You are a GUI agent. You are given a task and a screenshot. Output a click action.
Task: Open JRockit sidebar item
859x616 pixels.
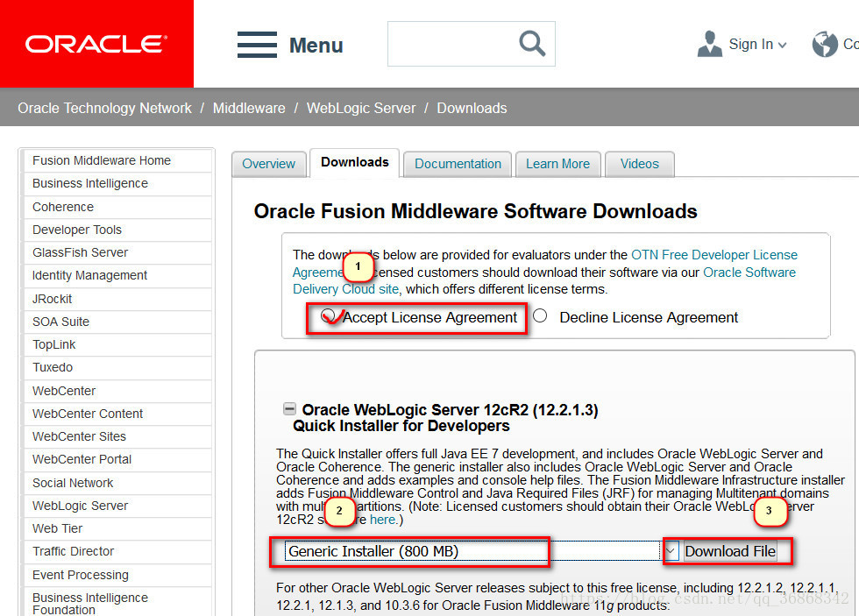click(117, 299)
